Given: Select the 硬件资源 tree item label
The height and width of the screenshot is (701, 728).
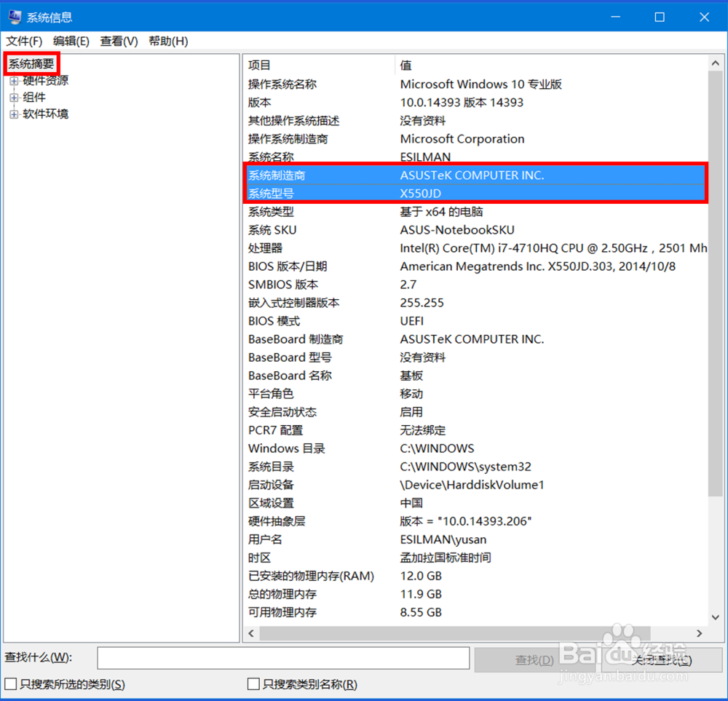Looking at the screenshot, I should pyautogui.click(x=45, y=81).
